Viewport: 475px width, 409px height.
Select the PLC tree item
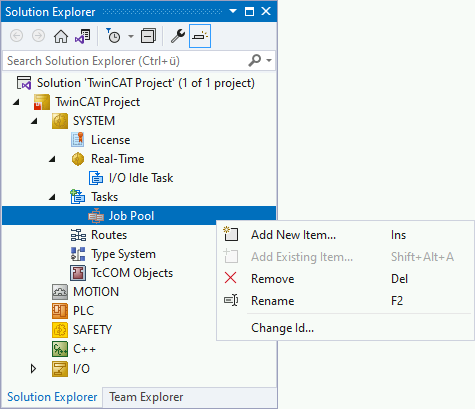coord(83,311)
